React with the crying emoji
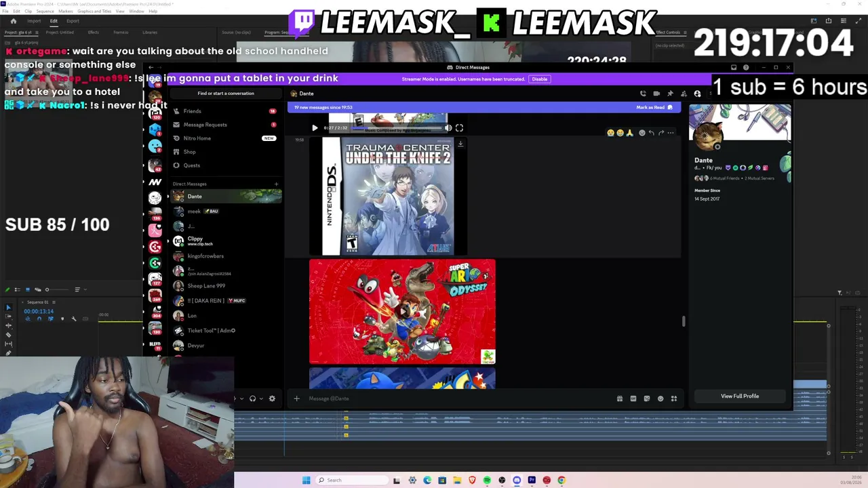 pos(610,133)
